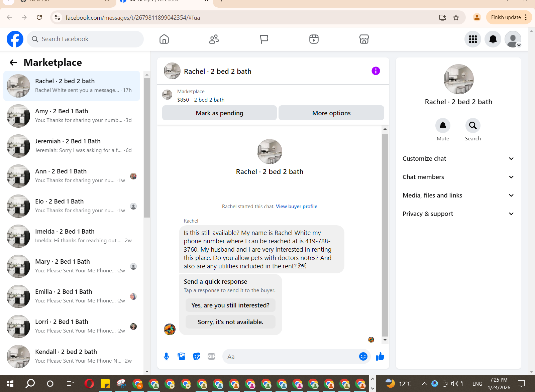Click the install app icon in address bar
The width and height of the screenshot is (535, 392).
pos(443,17)
